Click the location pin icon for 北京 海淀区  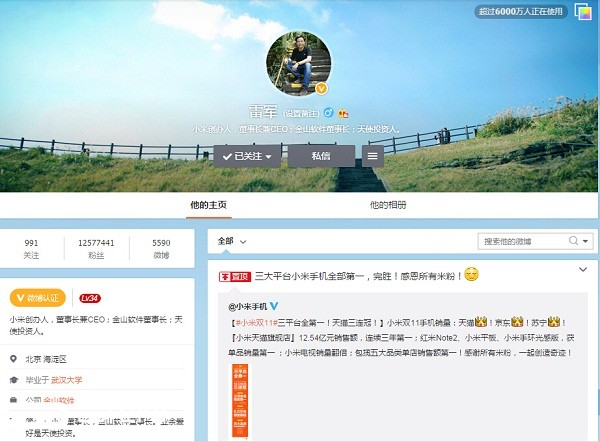click(13, 359)
